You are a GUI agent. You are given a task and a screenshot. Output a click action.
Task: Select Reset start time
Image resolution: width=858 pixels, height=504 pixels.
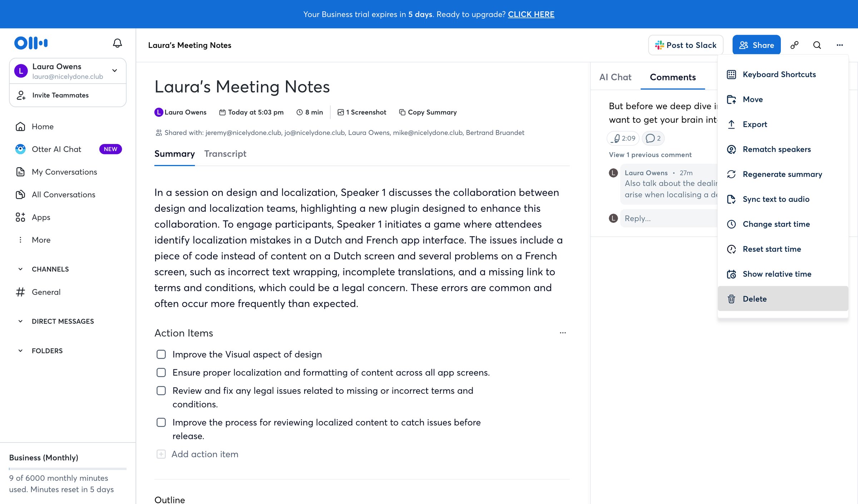(783, 249)
